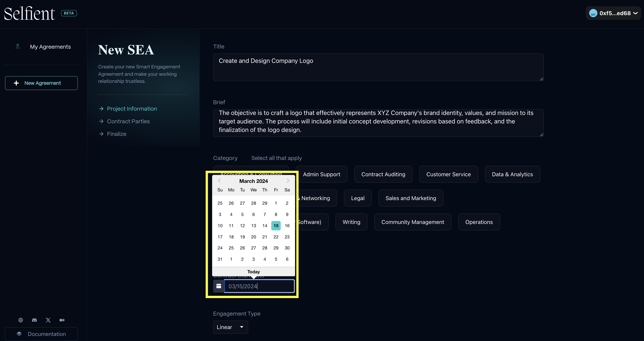Select the Data & Analytics category
This screenshot has width=644, height=341.
click(512, 174)
